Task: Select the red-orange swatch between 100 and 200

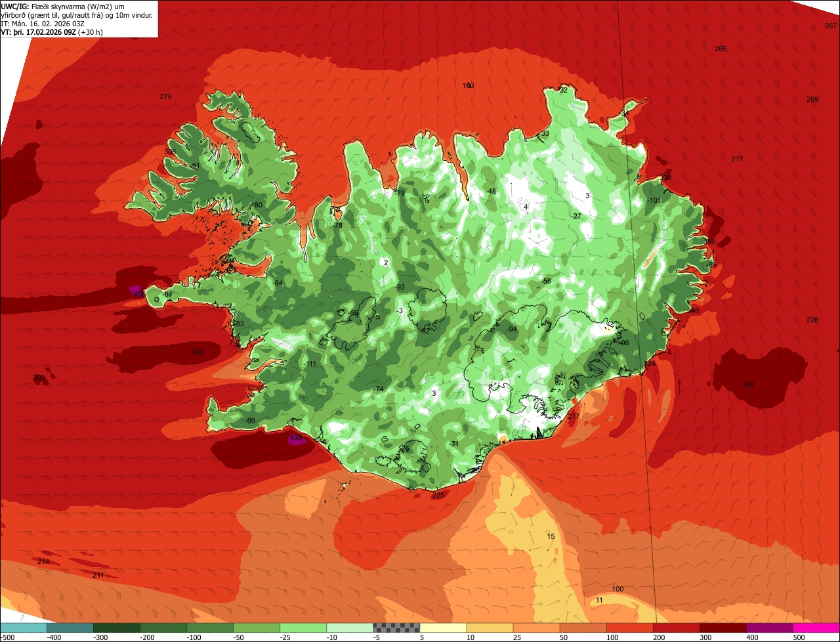Action: point(629,628)
